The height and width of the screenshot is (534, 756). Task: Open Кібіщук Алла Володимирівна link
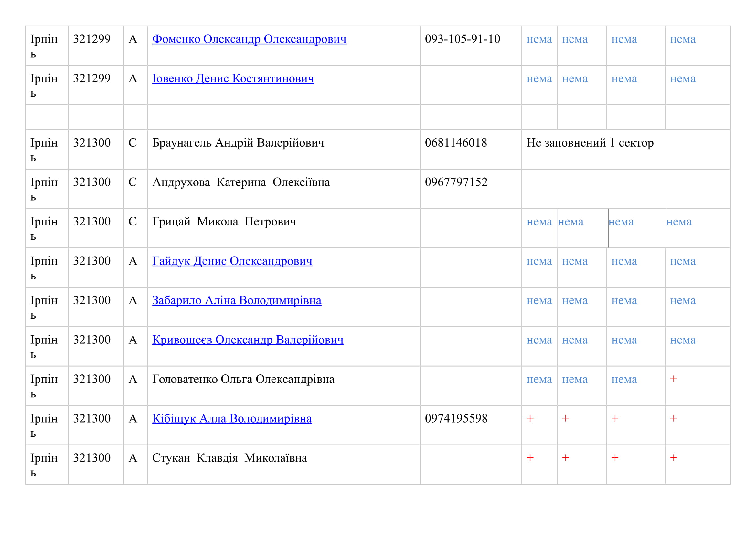pos(232,419)
